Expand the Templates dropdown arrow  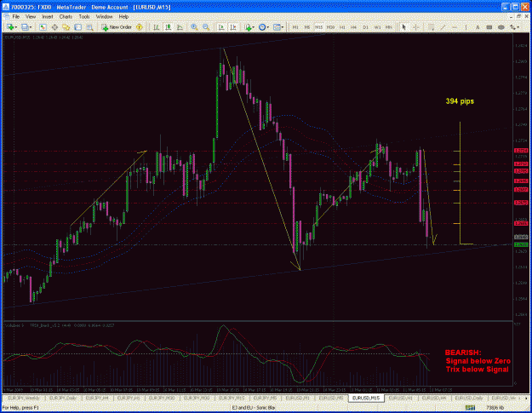283,27
